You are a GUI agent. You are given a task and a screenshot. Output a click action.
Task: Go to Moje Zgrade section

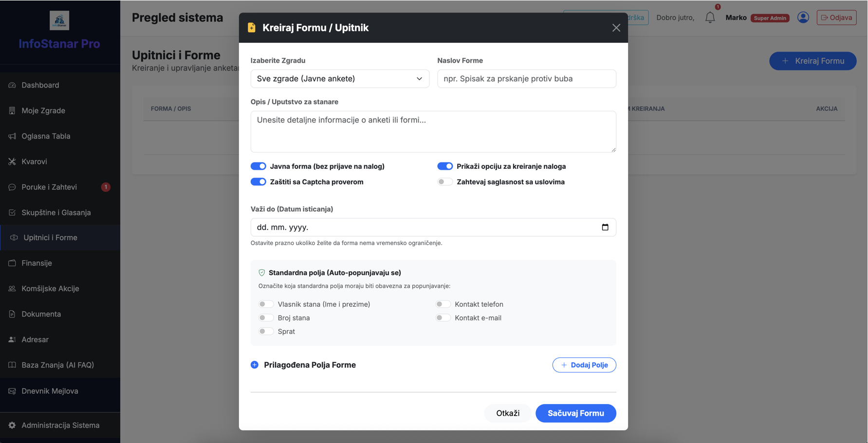(x=60, y=110)
